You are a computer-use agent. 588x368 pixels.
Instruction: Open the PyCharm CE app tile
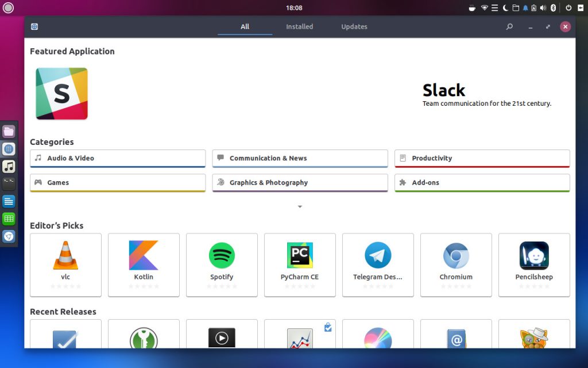[300, 264]
